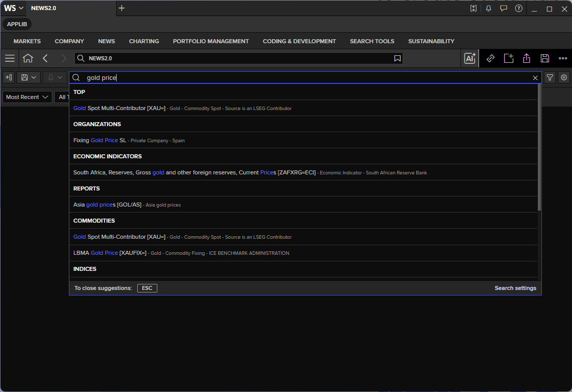Open the chat message icon in title bar
The height and width of the screenshot is (392, 572).
(504, 9)
